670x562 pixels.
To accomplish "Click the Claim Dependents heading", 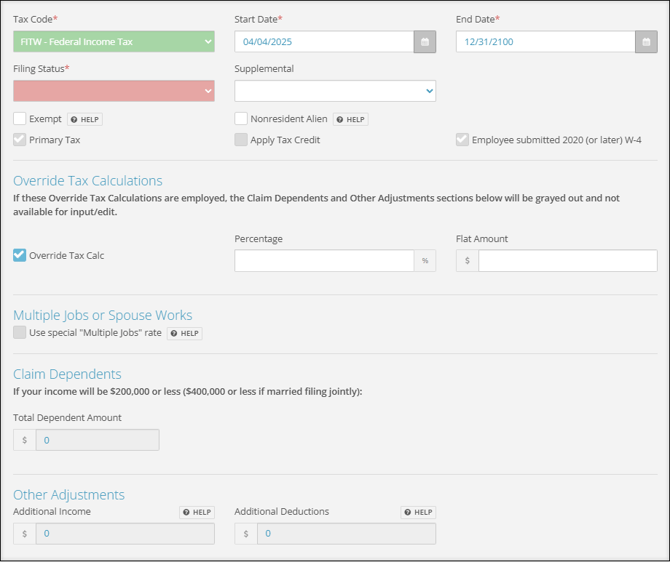I will pos(67,374).
